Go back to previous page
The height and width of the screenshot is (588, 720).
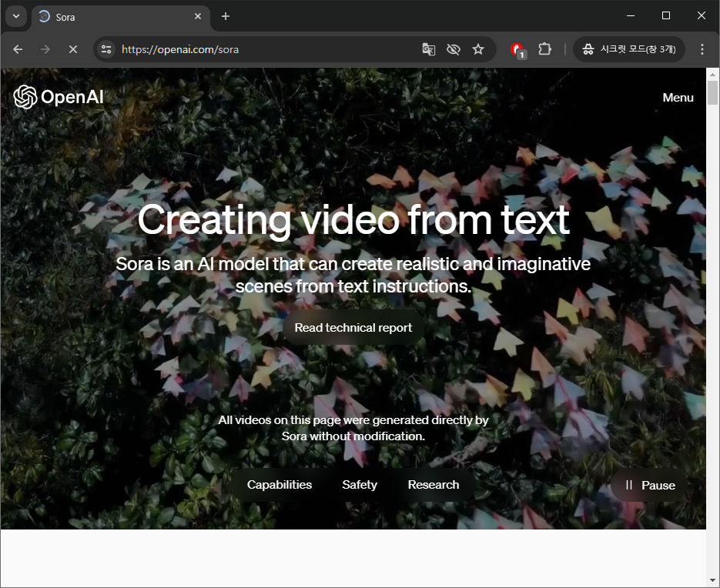click(18, 49)
